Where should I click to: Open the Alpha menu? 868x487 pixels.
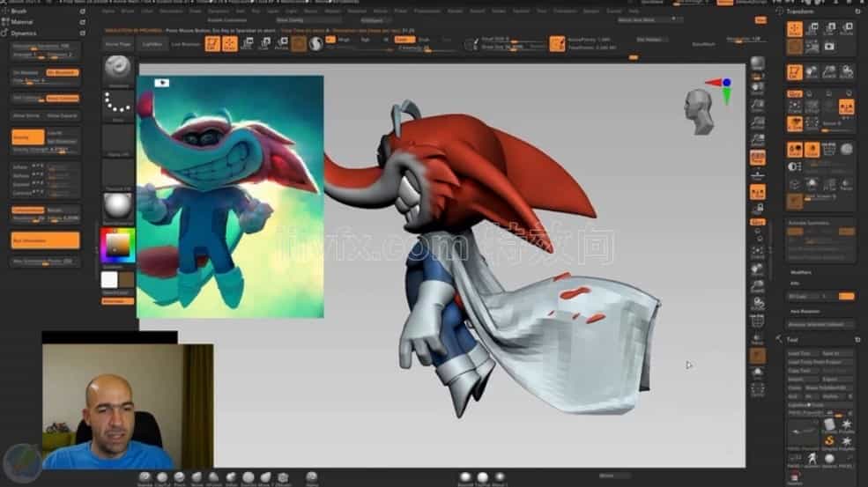tap(108, 11)
